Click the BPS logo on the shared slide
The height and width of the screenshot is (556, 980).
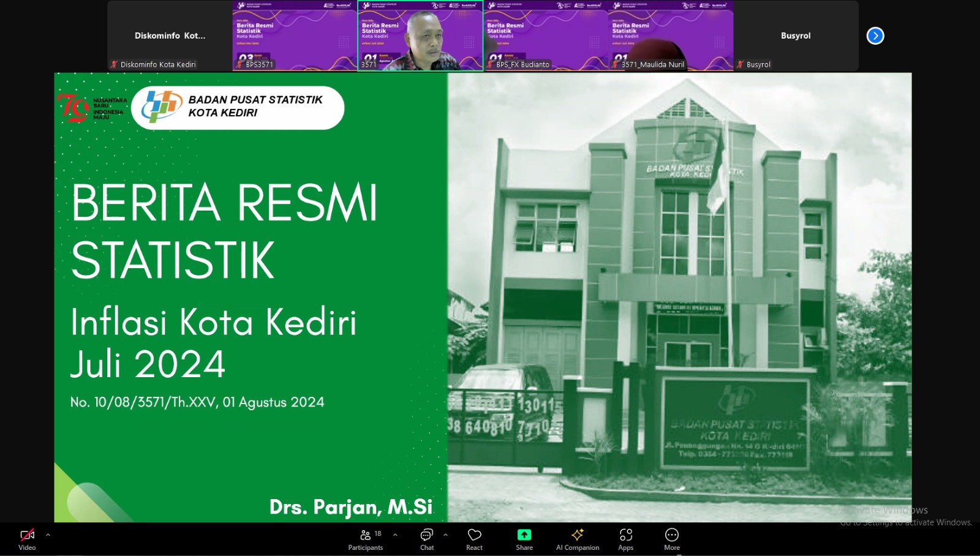pyautogui.click(x=161, y=107)
